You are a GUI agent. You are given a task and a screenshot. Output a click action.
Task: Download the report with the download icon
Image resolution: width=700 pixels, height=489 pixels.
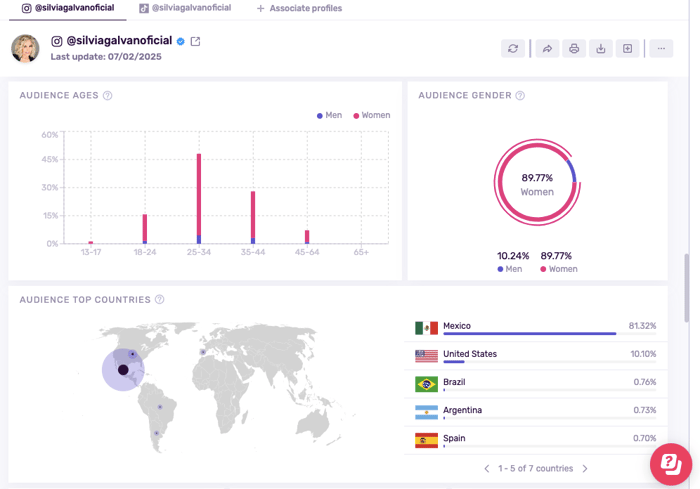click(x=601, y=48)
